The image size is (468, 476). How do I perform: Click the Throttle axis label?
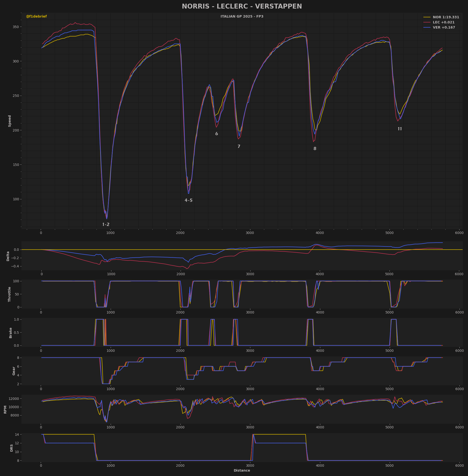pos(10,294)
